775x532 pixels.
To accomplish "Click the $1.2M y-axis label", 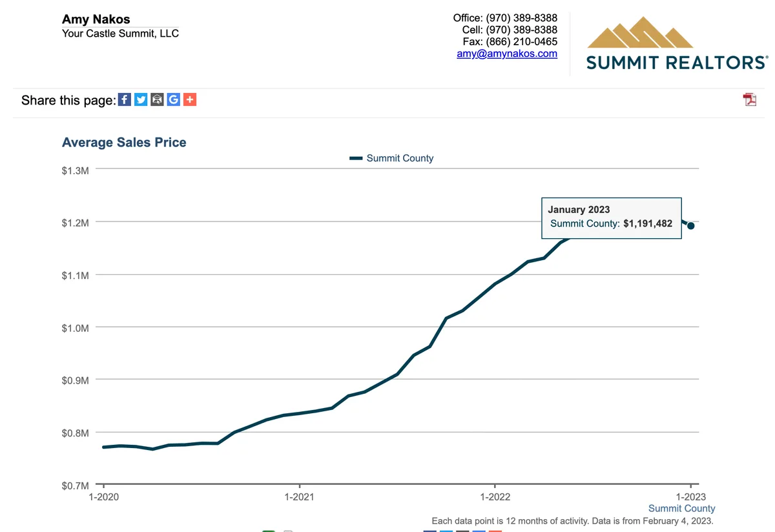I will (x=75, y=223).
